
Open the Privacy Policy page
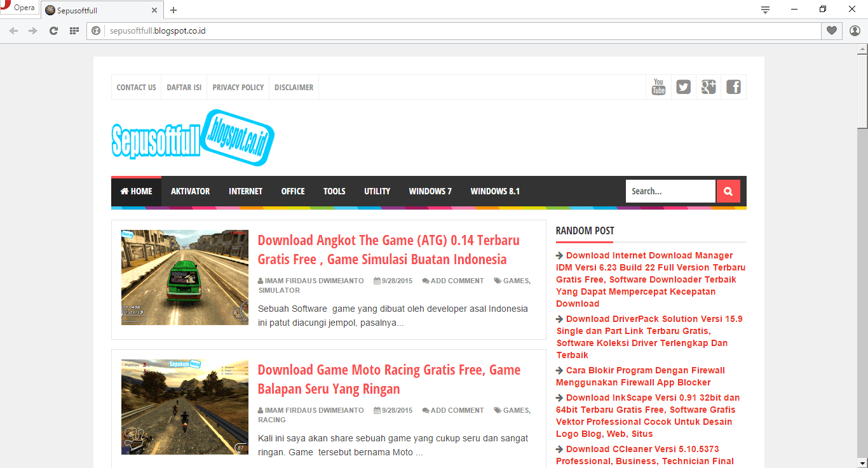pyautogui.click(x=238, y=88)
